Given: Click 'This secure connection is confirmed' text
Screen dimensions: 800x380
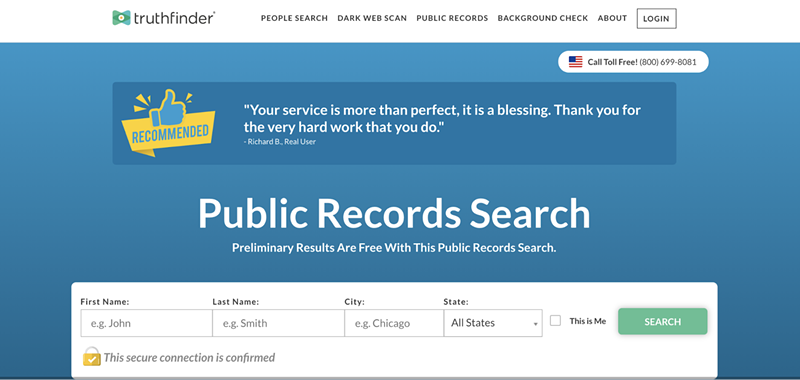Looking at the screenshot, I should (x=189, y=358).
